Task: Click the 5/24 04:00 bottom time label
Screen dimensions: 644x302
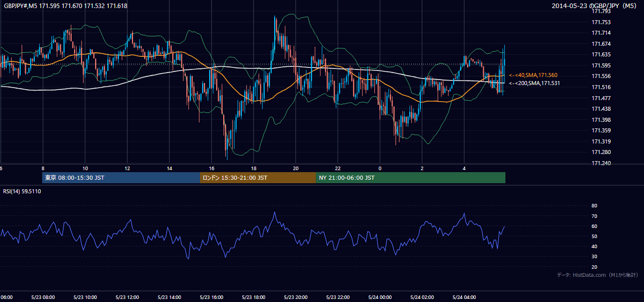Action: click(464, 297)
